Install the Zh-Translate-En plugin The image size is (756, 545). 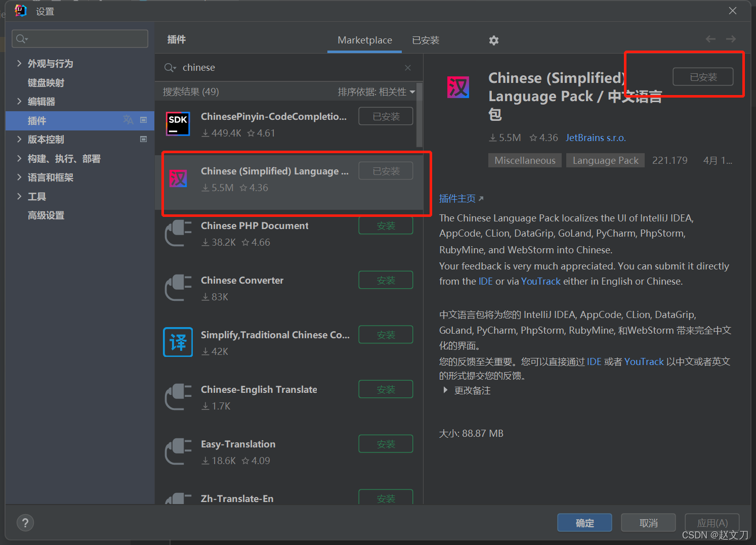[x=386, y=497]
